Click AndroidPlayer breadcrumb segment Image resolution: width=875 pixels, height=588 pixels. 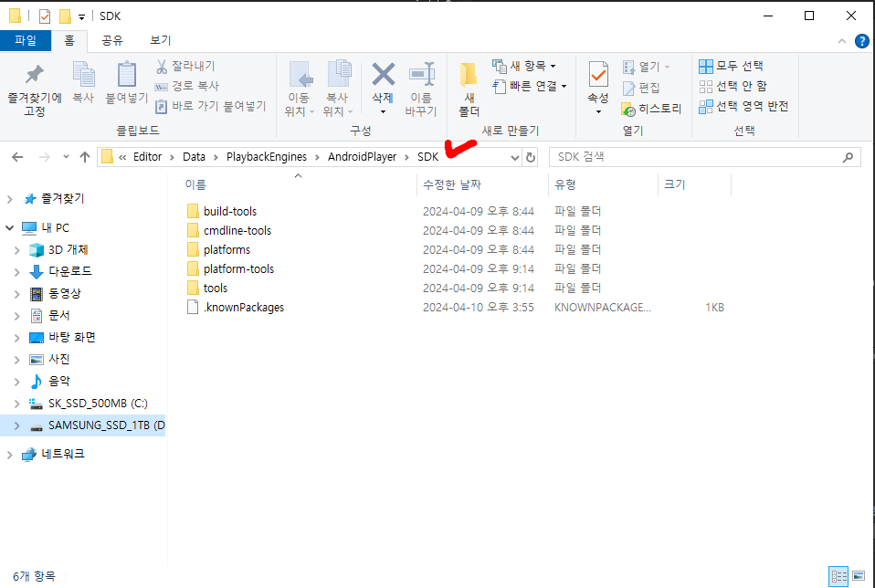[x=363, y=157]
